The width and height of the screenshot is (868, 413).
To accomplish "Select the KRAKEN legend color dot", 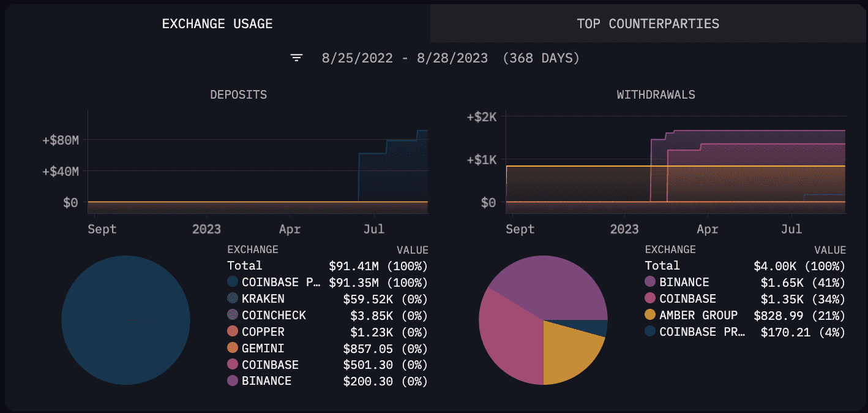I will (232, 298).
